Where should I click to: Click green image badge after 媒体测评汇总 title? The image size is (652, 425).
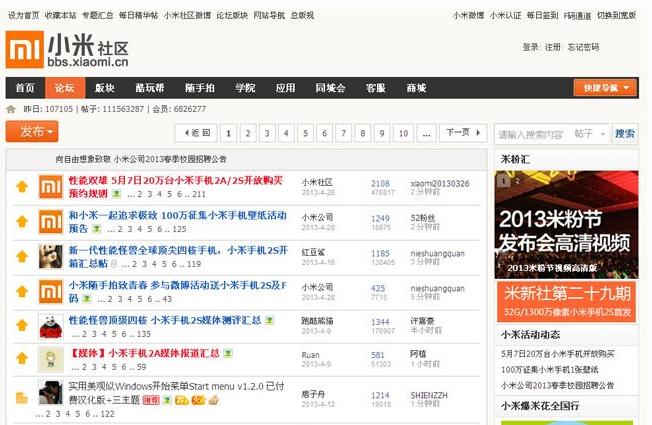click(270, 320)
